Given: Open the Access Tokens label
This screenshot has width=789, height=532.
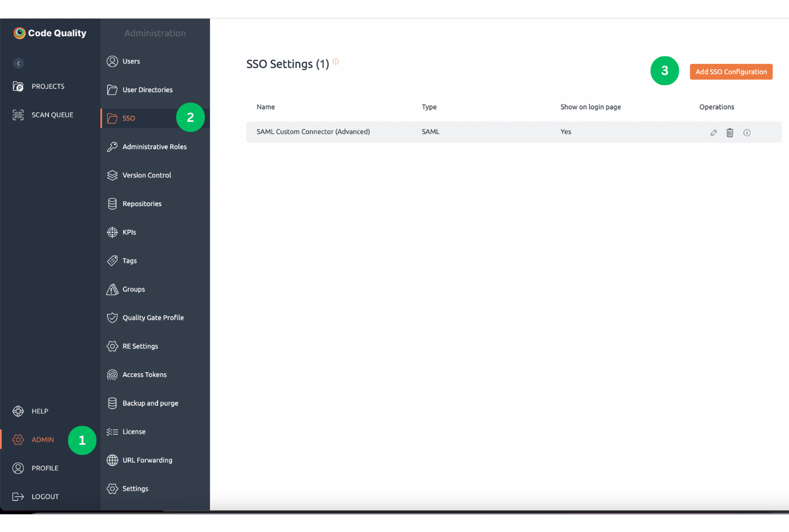Looking at the screenshot, I should pos(145,375).
